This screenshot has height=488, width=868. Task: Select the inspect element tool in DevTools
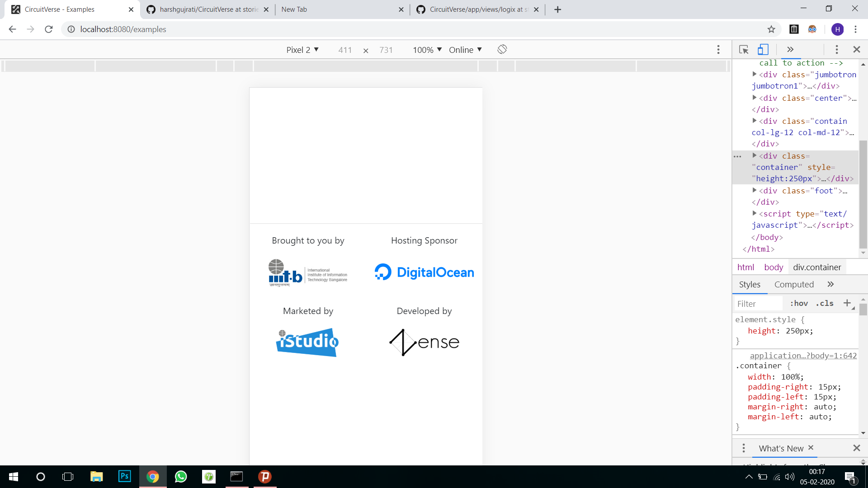[743, 50]
